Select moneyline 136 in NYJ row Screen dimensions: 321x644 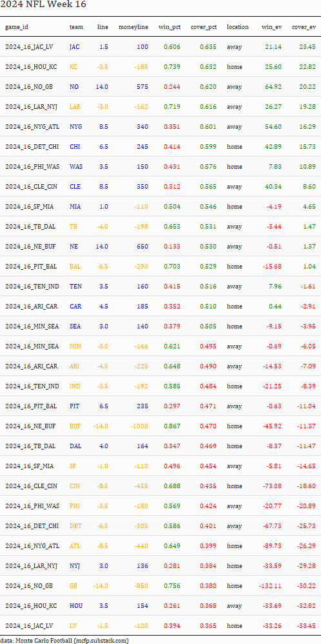(x=142, y=566)
